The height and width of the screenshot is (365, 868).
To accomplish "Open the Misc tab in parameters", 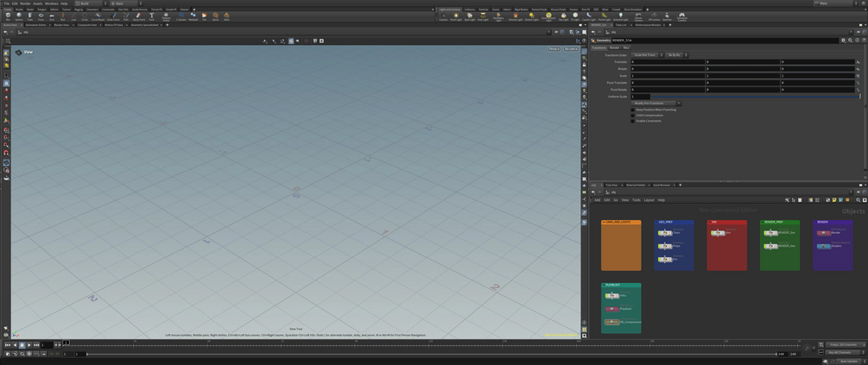I will [626, 47].
